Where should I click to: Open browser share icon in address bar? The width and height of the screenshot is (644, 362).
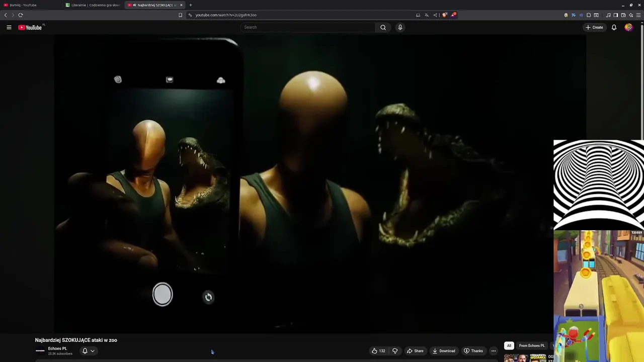435,15
